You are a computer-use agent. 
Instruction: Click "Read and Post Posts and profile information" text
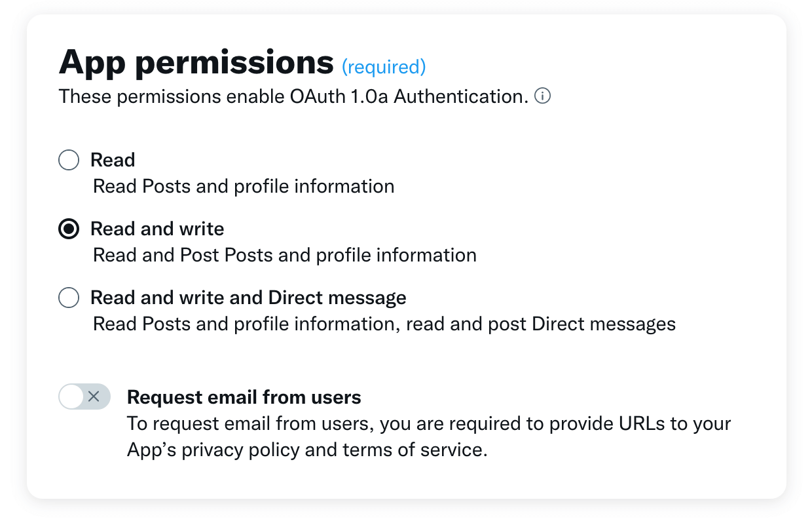(285, 255)
